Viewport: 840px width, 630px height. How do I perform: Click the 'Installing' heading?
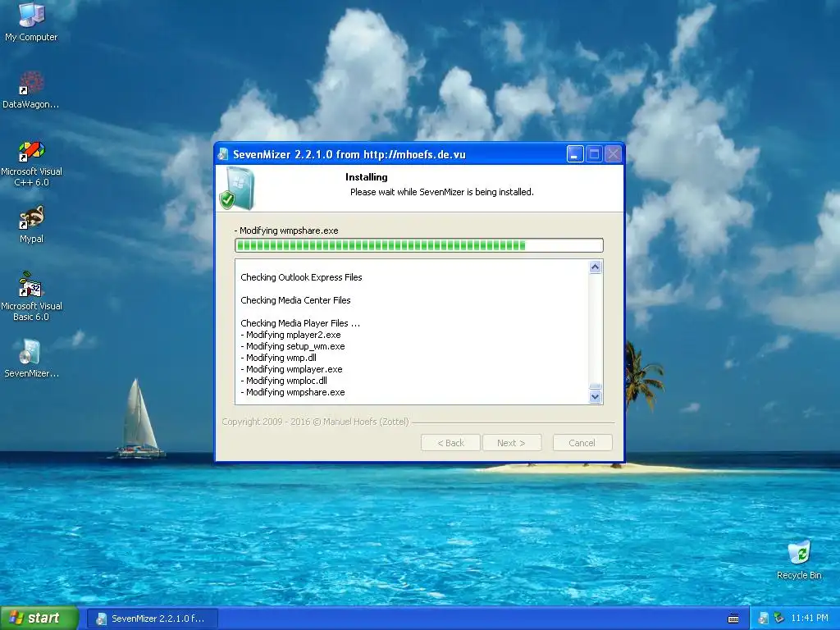tap(367, 177)
